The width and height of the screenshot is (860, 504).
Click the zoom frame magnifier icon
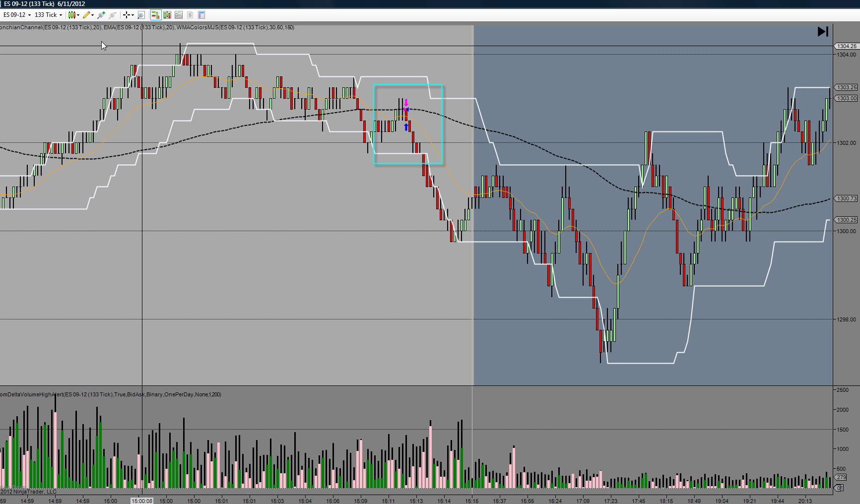(141, 15)
